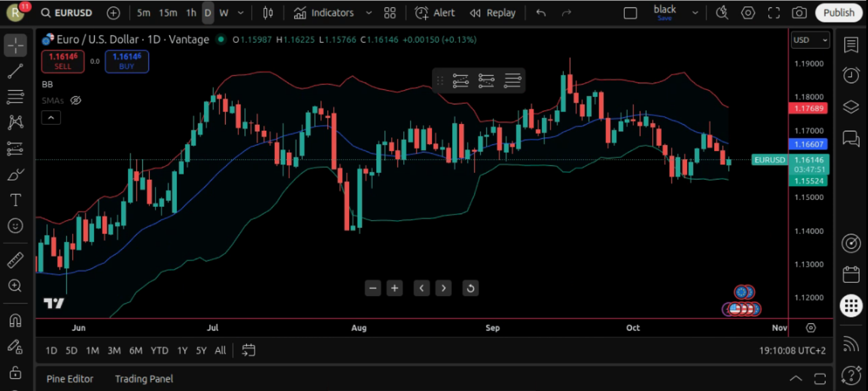Maximize the bottom panel

(820, 378)
